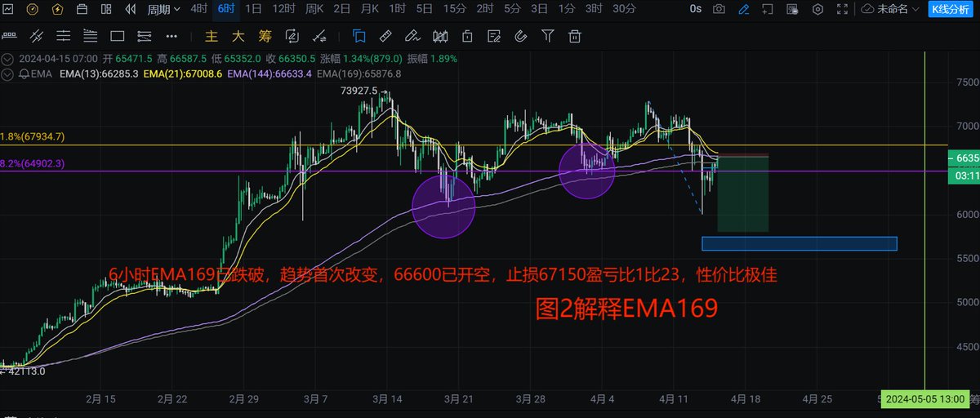Select the Fibonacci retracement lines tool
Viewport: 980px width, 418px height.
click(90, 37)
